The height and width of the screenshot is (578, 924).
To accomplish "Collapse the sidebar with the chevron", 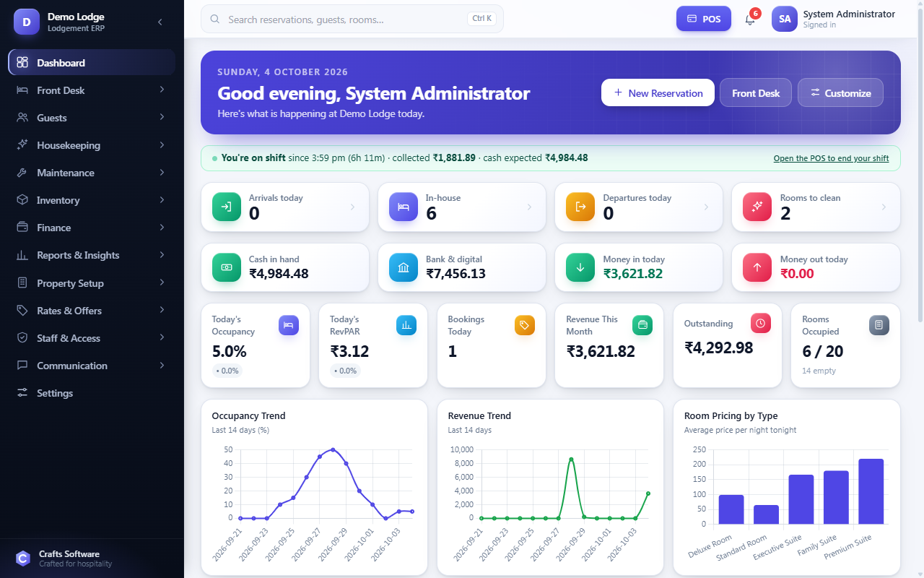I will tap(160, 22).
